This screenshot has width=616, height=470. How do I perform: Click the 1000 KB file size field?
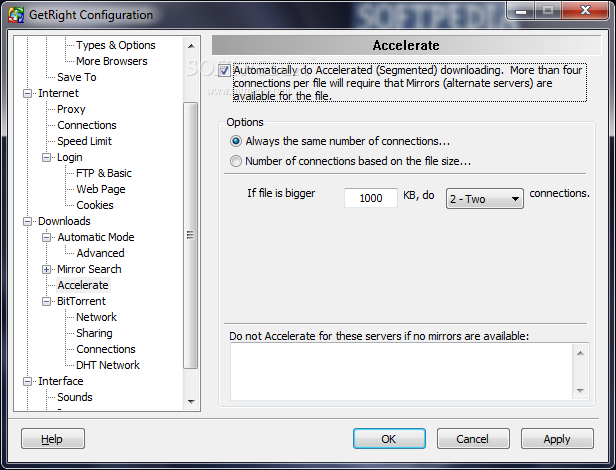(x=370, y=198)
